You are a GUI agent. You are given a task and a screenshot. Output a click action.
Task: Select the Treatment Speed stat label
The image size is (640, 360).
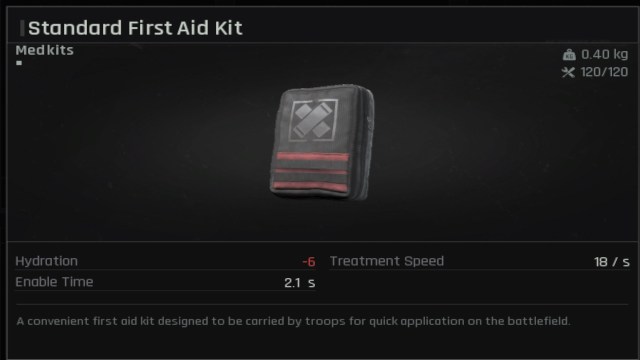(x=387, y=261)
